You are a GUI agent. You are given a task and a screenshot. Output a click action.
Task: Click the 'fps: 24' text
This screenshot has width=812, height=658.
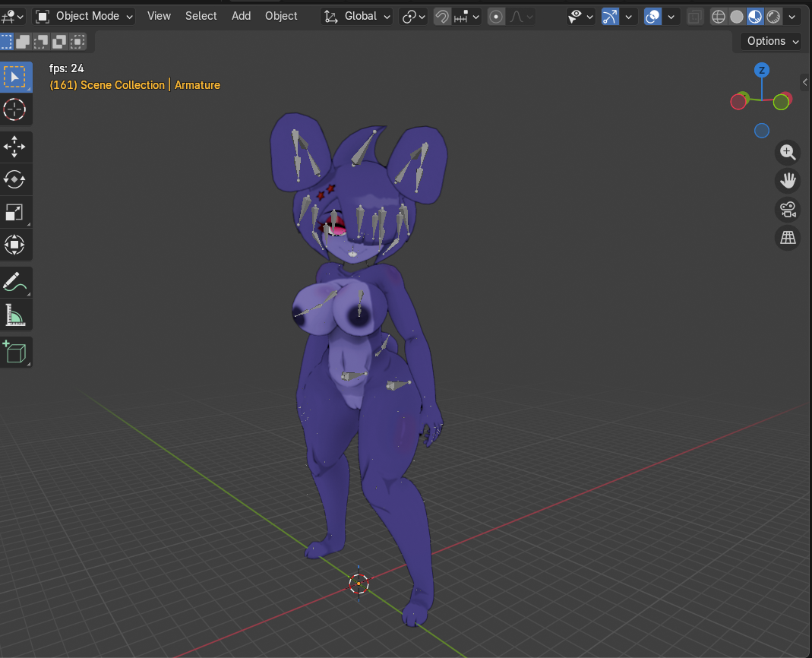pyautogui.click(x=66, y=68)
